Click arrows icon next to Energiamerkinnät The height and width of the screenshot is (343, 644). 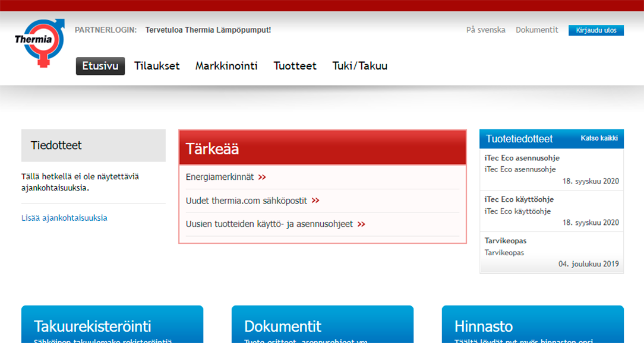click(x=262, y=177)
